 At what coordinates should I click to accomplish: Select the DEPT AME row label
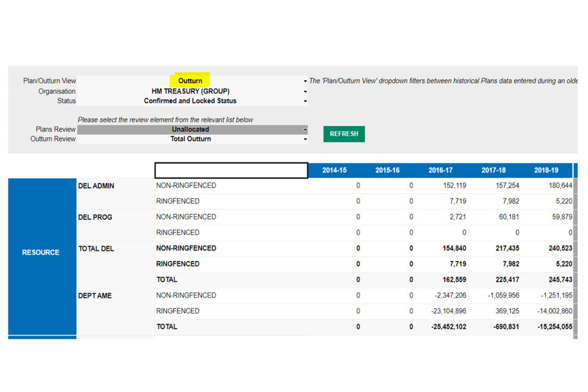pos(96,295)
